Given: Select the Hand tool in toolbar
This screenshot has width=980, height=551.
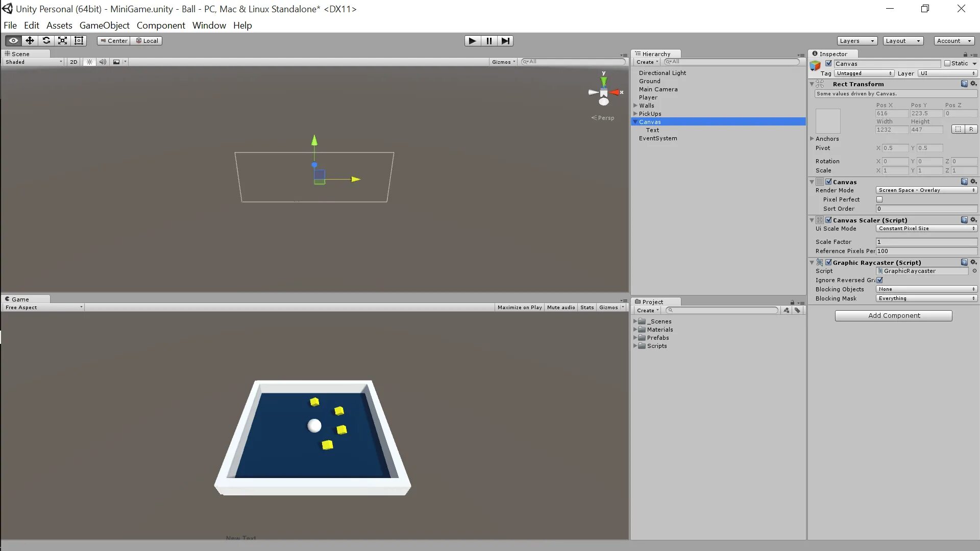Looking at the screenshot, I should 13,41.
